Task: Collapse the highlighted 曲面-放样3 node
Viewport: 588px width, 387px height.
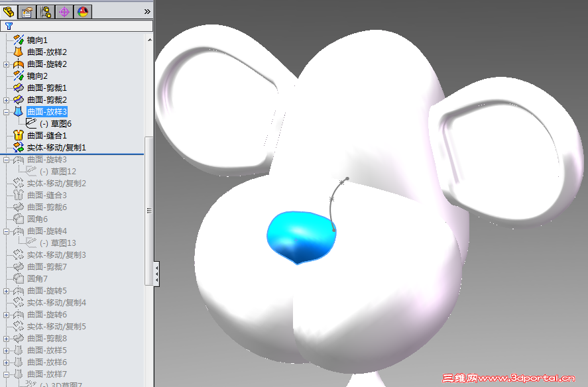Action: click(x=5, y=111)
